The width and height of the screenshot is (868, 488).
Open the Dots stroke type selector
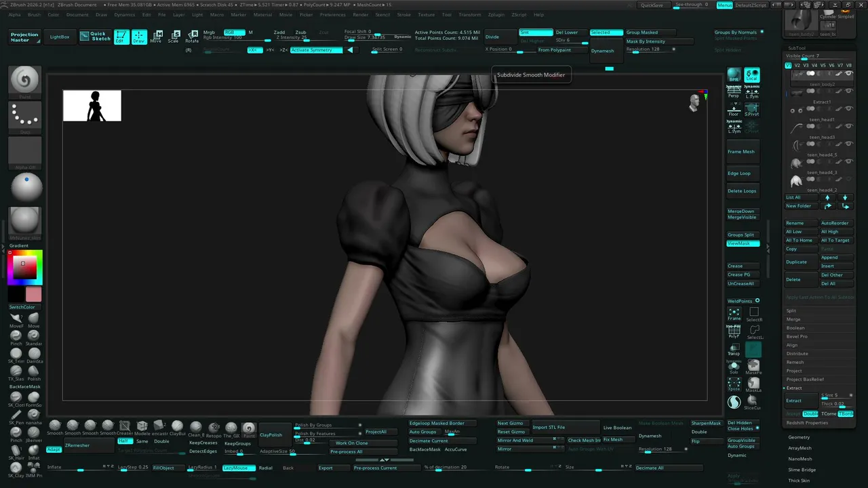click(26, 117)
